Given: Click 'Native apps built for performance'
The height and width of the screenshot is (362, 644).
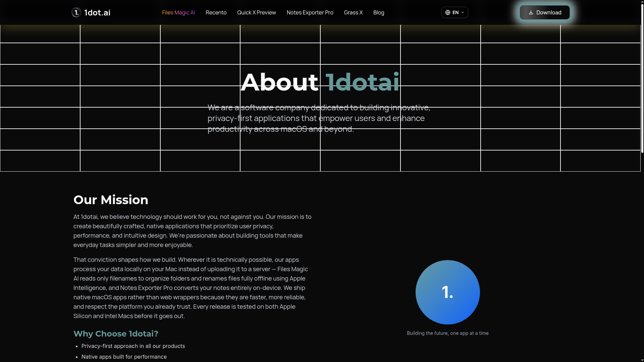Looking at the screenshot, I should [124, 357].
